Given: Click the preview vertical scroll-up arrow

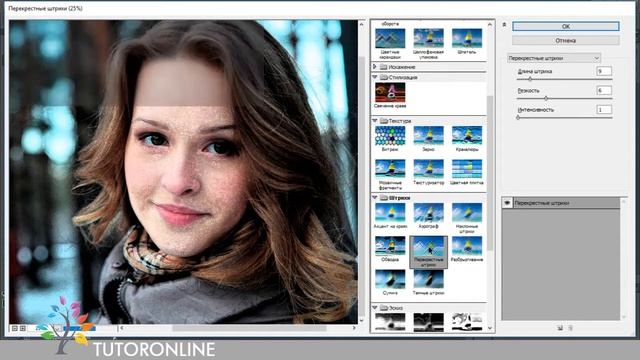Looking at the screenshot, I should 361,25.
